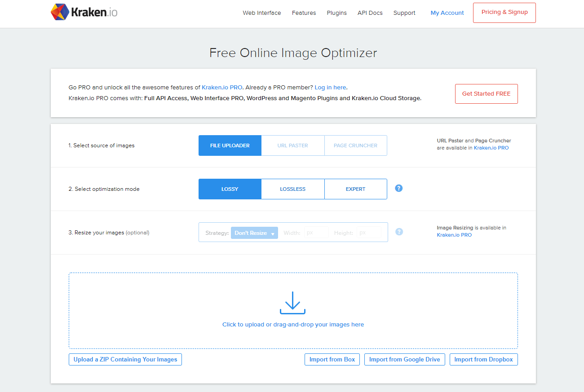The image size is (584, 392).
Task: Expand the Don't Resize strategy dropdown
Action: click(x=254, y=233)
